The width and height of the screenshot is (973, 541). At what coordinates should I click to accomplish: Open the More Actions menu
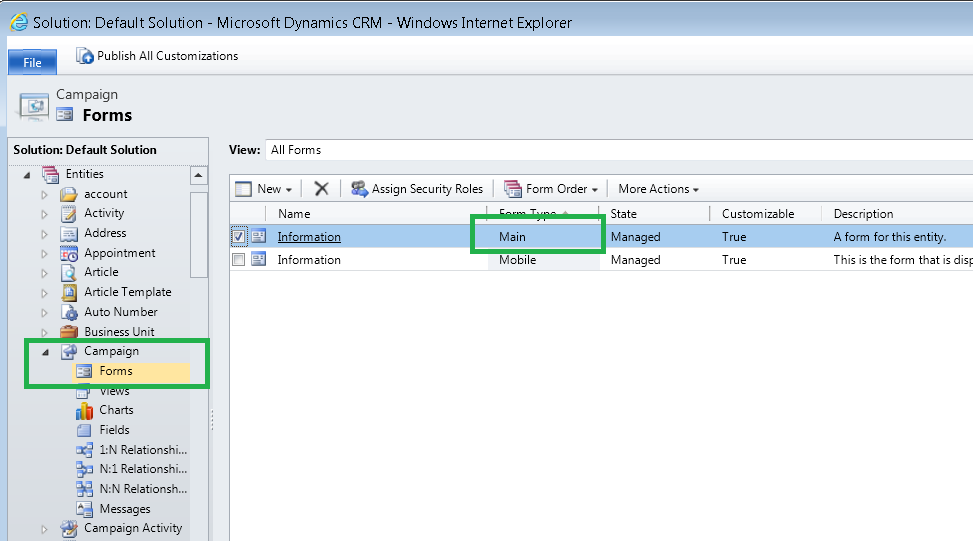pyautogui.click(x=658, y=189)
